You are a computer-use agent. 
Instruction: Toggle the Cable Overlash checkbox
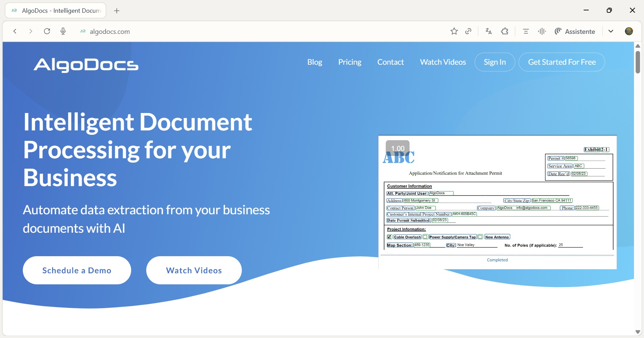point(389,237)
